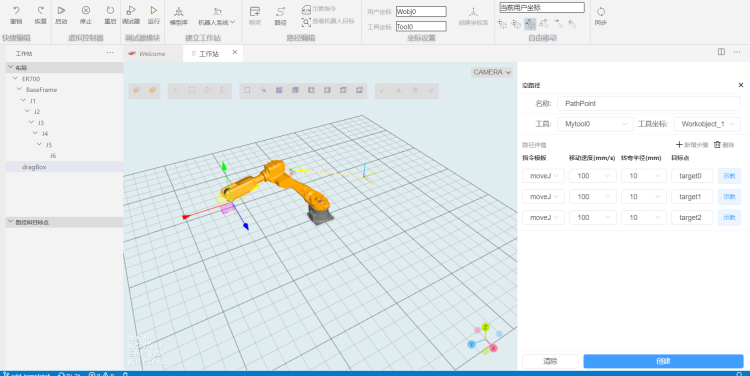750x376 pixels.
Task: Click the 清除 clear button
Action: [550, 361]
